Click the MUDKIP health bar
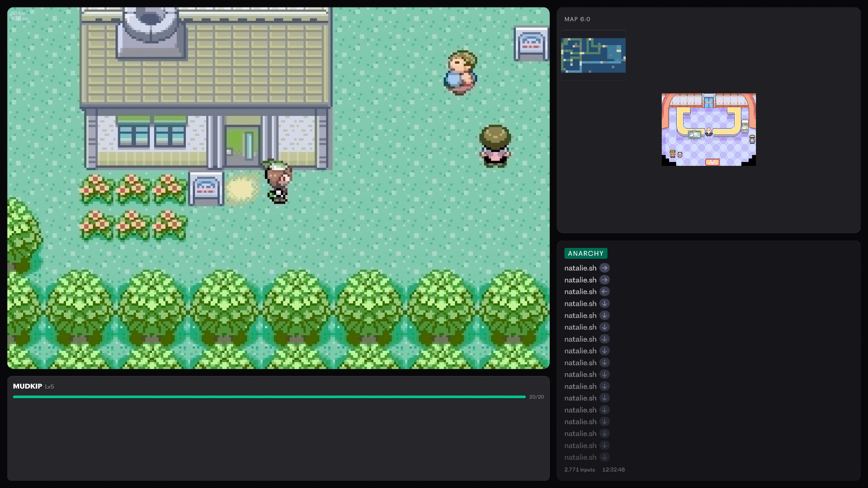This screenshot has height=488, width=868. coord(269,397)
